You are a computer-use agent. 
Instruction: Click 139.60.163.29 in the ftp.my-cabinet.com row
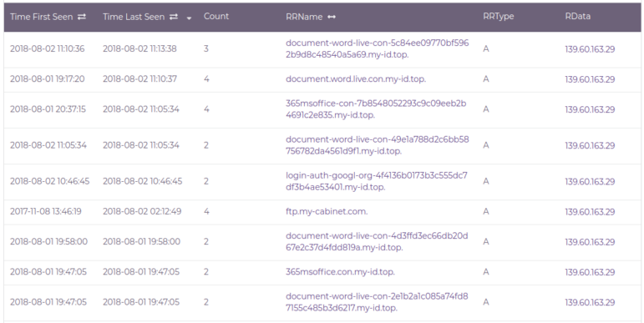pyautogui.click(x=590, y=212)
